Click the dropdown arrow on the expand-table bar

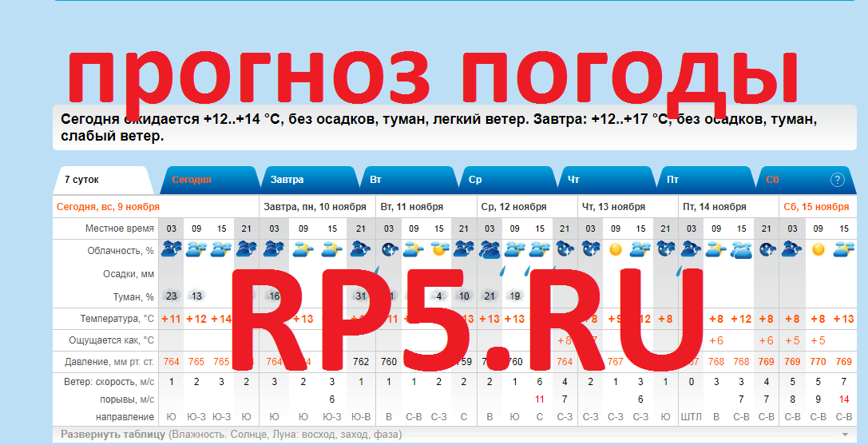tap(845, 435)
